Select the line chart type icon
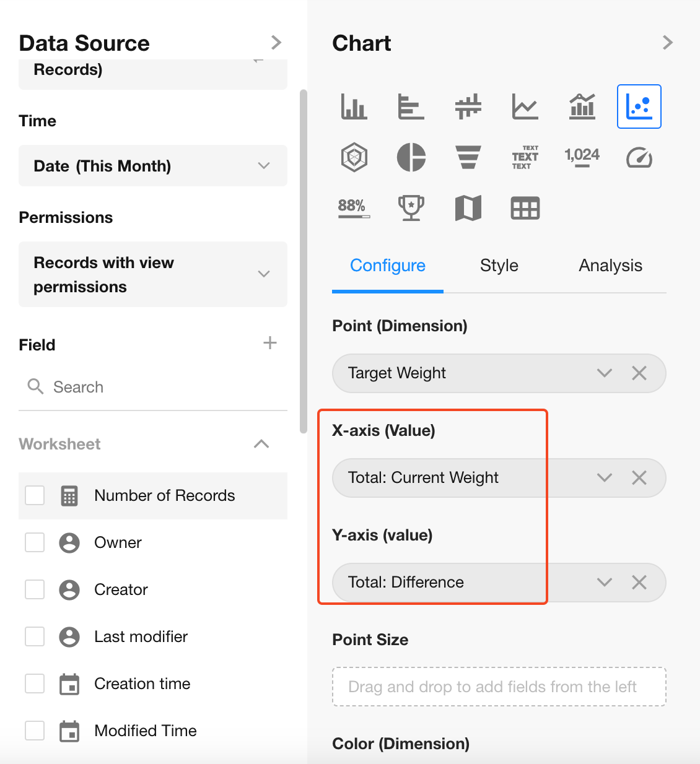This screenshot has height=764, width=700. [525, 106]
